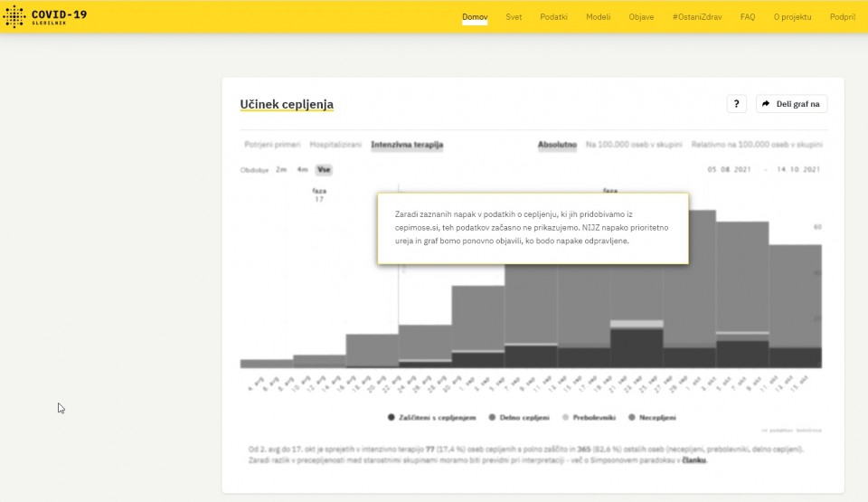Click the Učinek cepljenja heading link
Screen dimensions: 868x502
point(287,104)
